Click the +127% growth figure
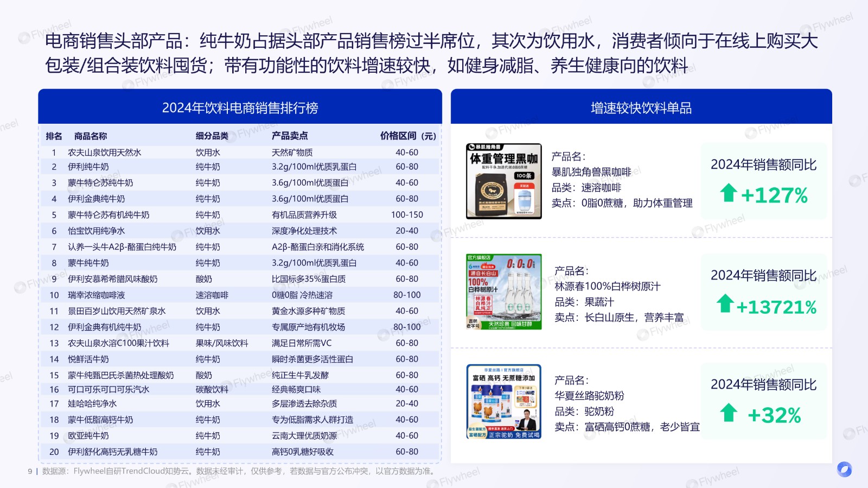The image size is (868, 488). (x=774, y=195)
